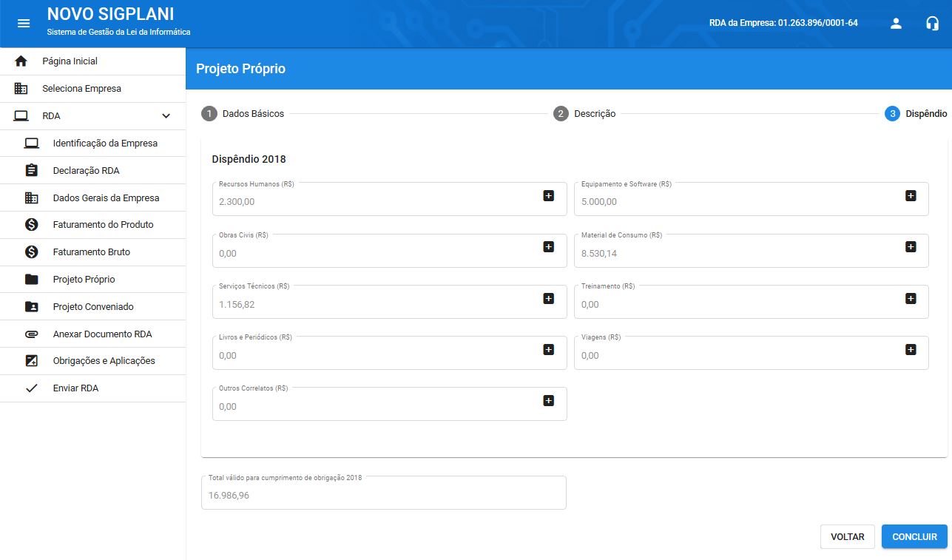Click plus icon for Recursos Humanos

548,196
